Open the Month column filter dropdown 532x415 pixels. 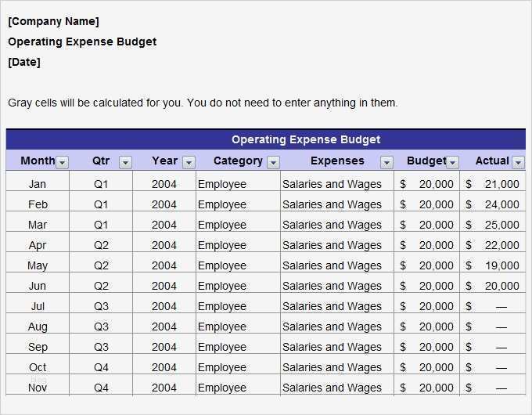point(63,162)
